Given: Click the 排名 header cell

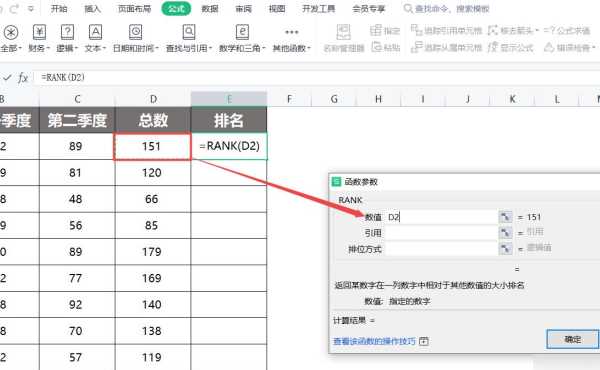Looking at the screenshot, I should [x=229, y=120].
